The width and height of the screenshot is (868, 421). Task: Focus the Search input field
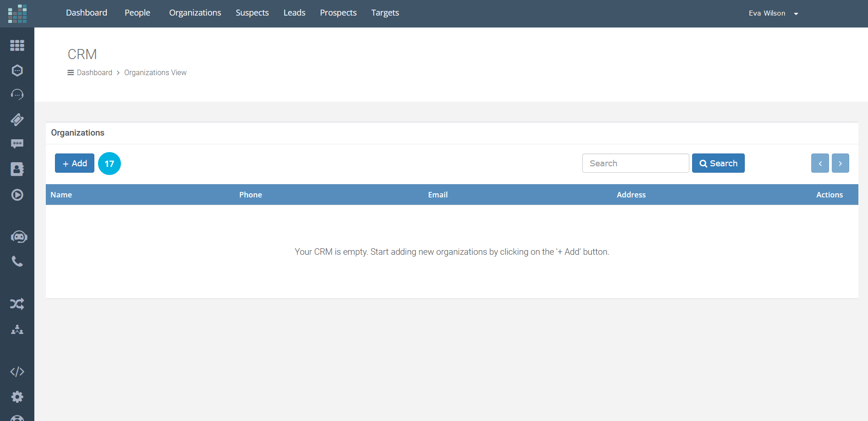click(636, 163)
